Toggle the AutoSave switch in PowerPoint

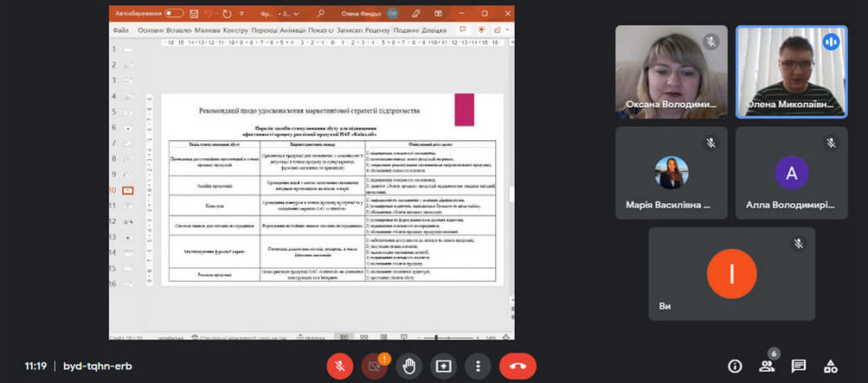click(x=174, y=14)
